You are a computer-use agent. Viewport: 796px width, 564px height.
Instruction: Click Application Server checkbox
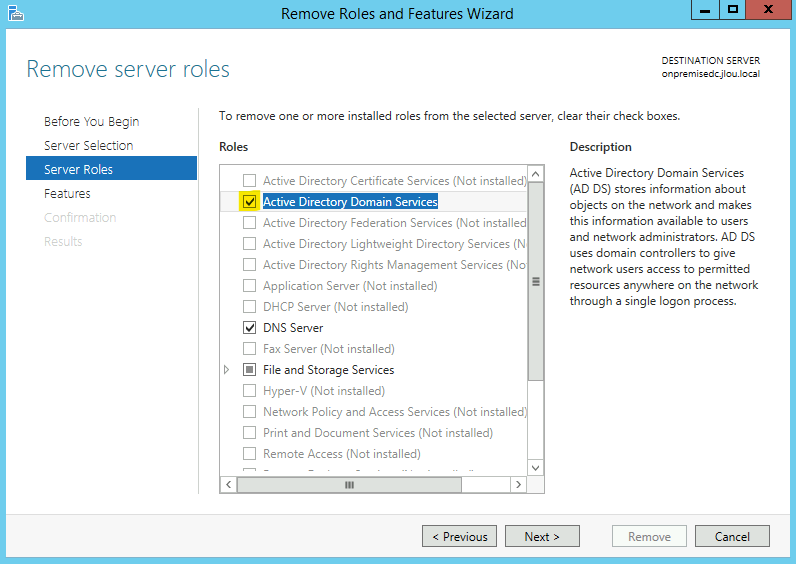pos(249,285)
